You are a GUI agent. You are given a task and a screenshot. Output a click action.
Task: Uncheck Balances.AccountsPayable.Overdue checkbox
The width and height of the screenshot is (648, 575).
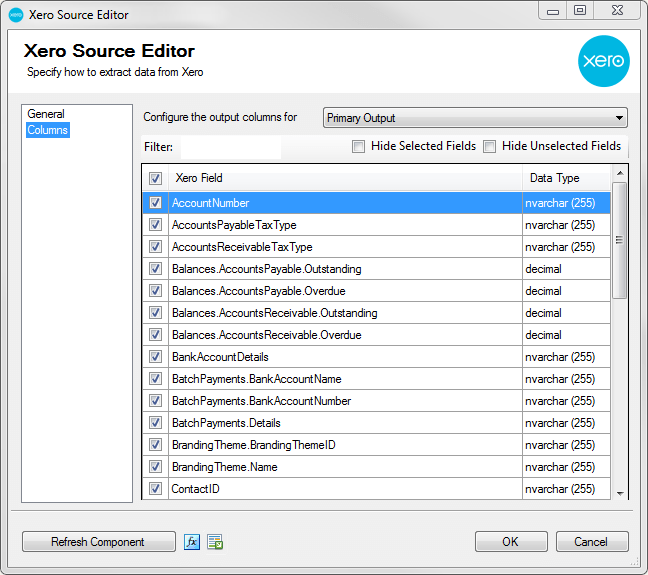tap(155, 291)
